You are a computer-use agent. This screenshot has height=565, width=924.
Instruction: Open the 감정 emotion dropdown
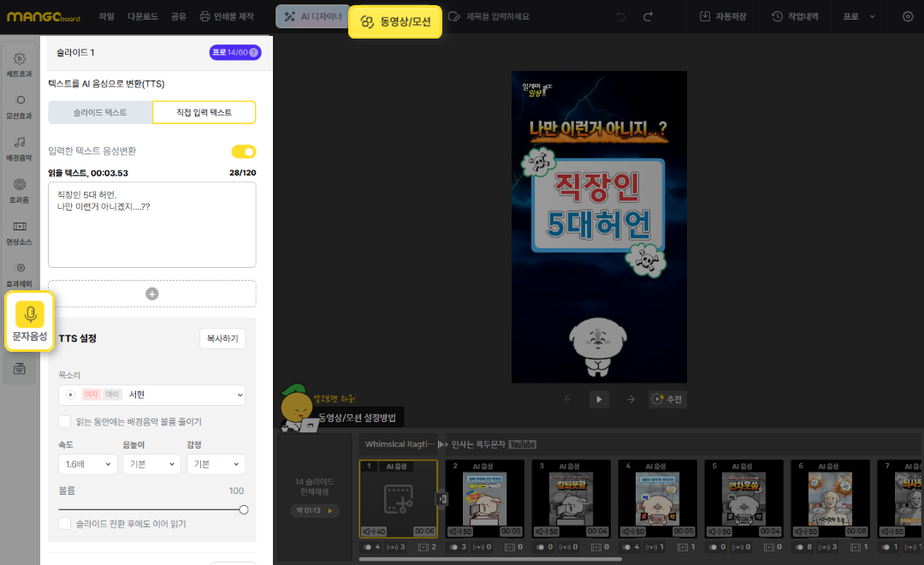point(216,464)
